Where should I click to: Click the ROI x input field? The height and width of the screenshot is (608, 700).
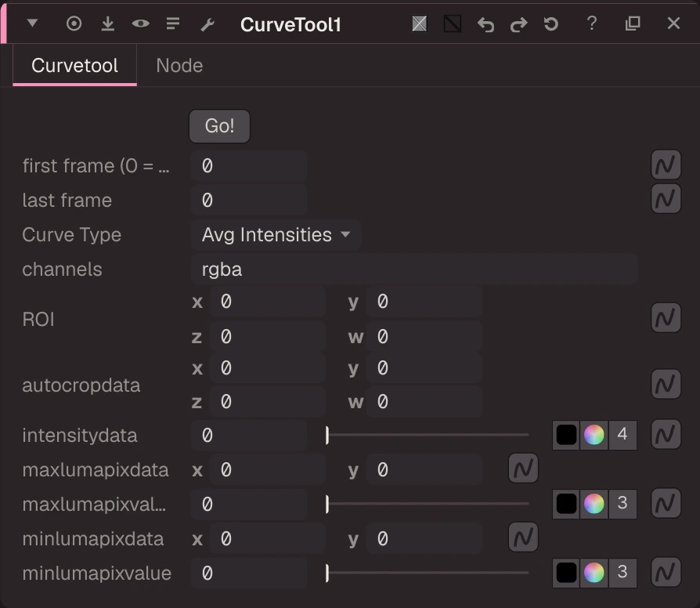click(x=268, y=302)
